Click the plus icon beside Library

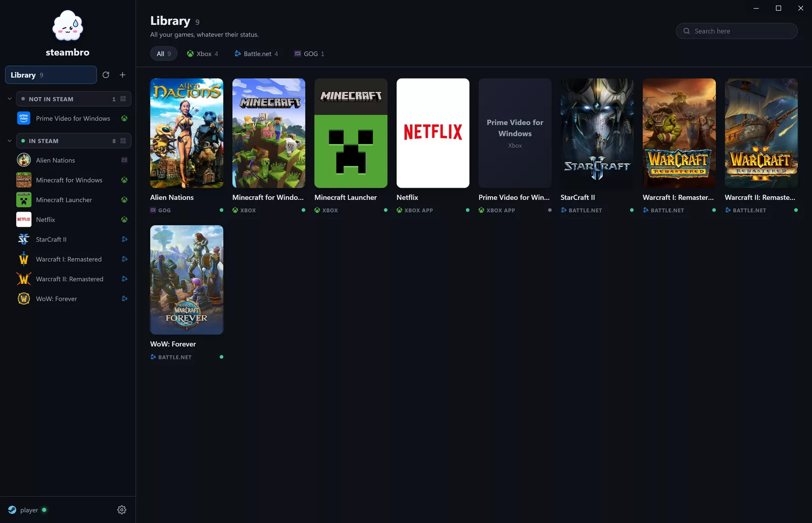(122, 75)
